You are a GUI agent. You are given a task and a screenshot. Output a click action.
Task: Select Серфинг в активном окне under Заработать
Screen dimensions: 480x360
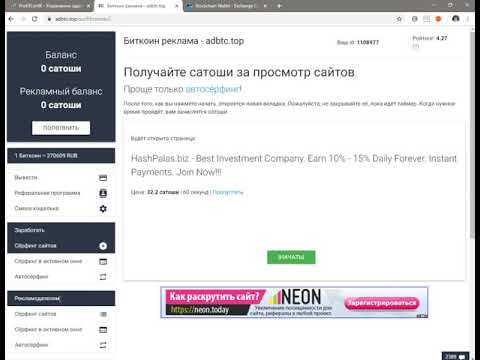[x=61, y=261]
